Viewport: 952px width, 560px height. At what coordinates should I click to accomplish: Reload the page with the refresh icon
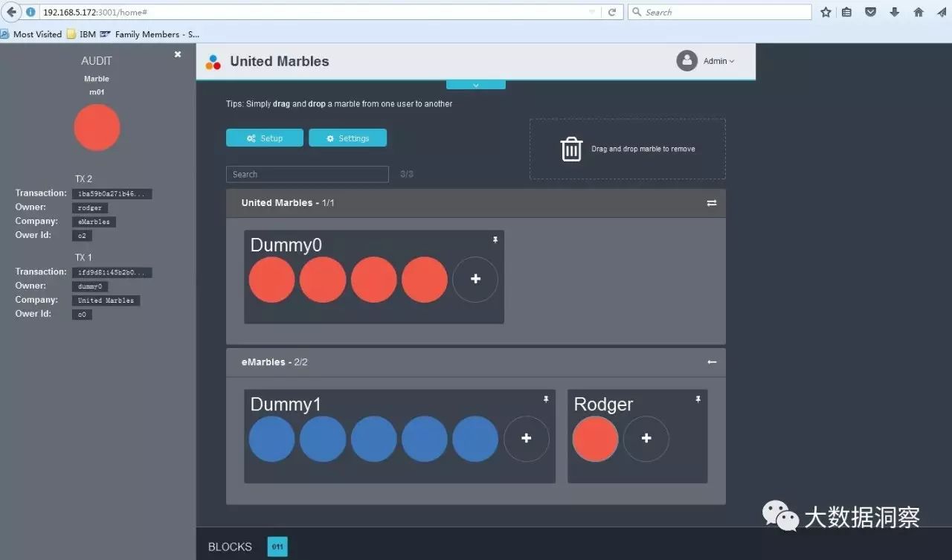[612, 12]
